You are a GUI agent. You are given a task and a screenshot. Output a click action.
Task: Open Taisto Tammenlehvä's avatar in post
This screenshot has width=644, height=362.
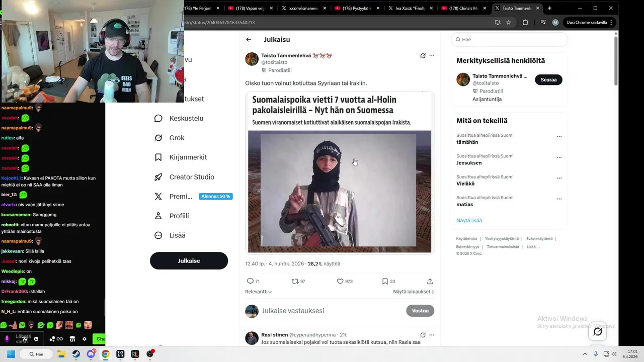(x=252, y=59)
